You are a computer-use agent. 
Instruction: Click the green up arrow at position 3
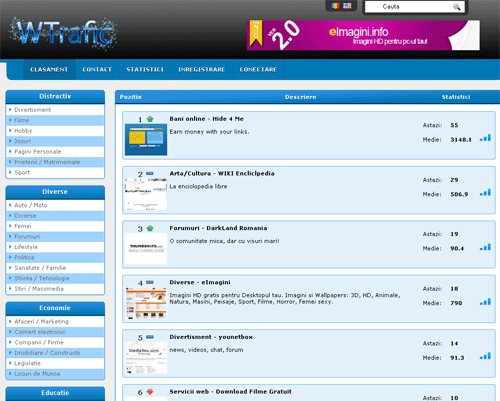coord(150,228)
